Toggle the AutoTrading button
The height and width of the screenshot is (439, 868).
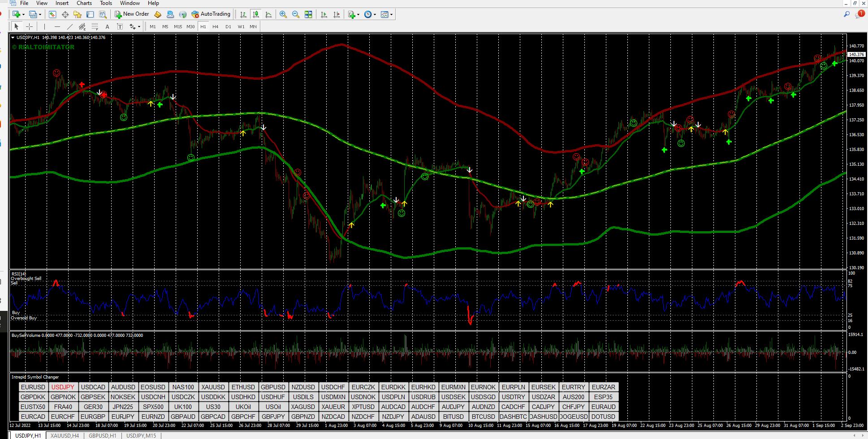(x=211, y=14)
